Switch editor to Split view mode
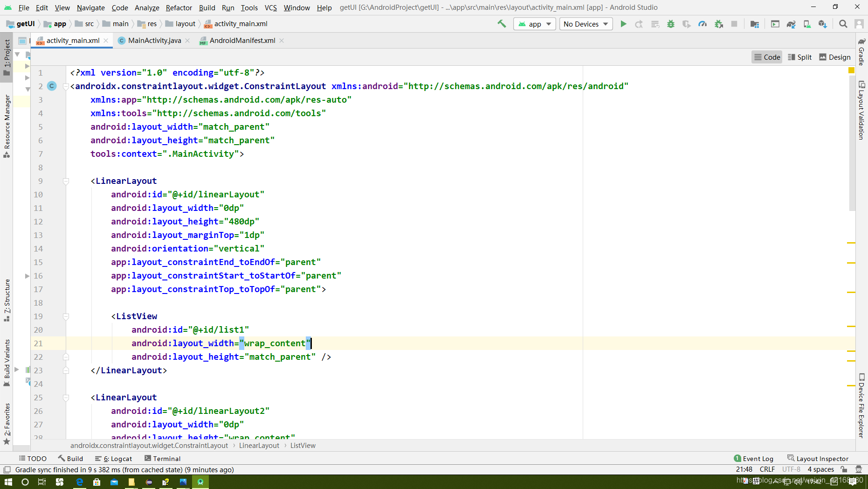Image resolution: width=868 pixels, height=489 pixels. (799, 57)
